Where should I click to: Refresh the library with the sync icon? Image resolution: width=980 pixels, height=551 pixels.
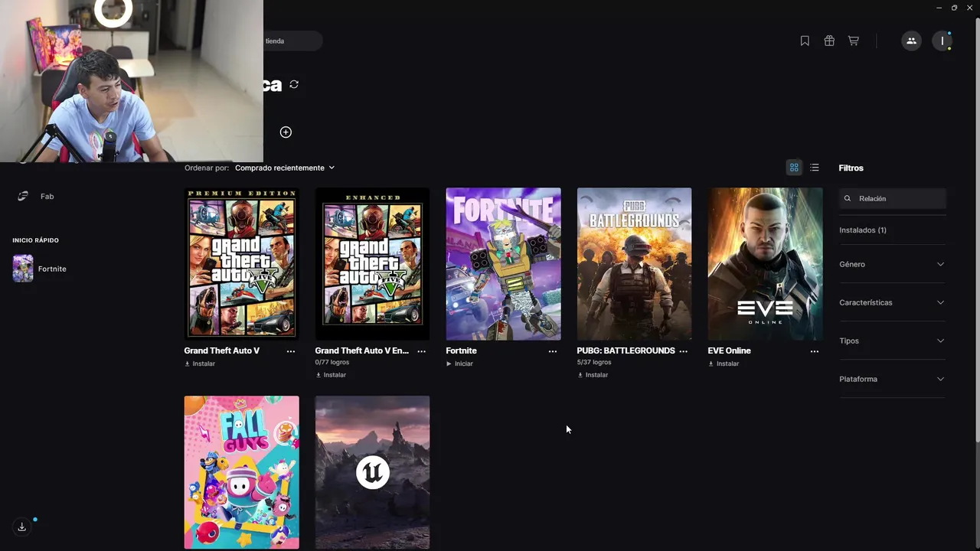pos(294,84)
